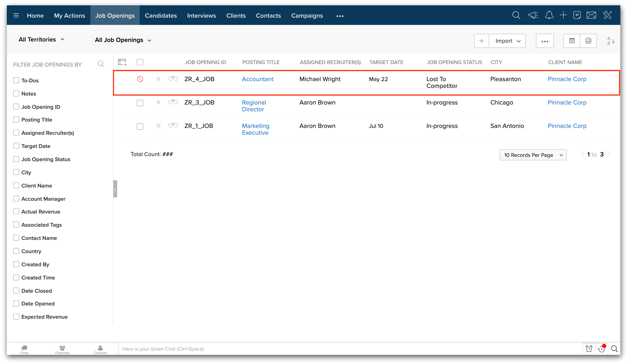This screenshot has width=628, height=364.
Task: Open the mail envelope icon
Action: click(591, 16)
